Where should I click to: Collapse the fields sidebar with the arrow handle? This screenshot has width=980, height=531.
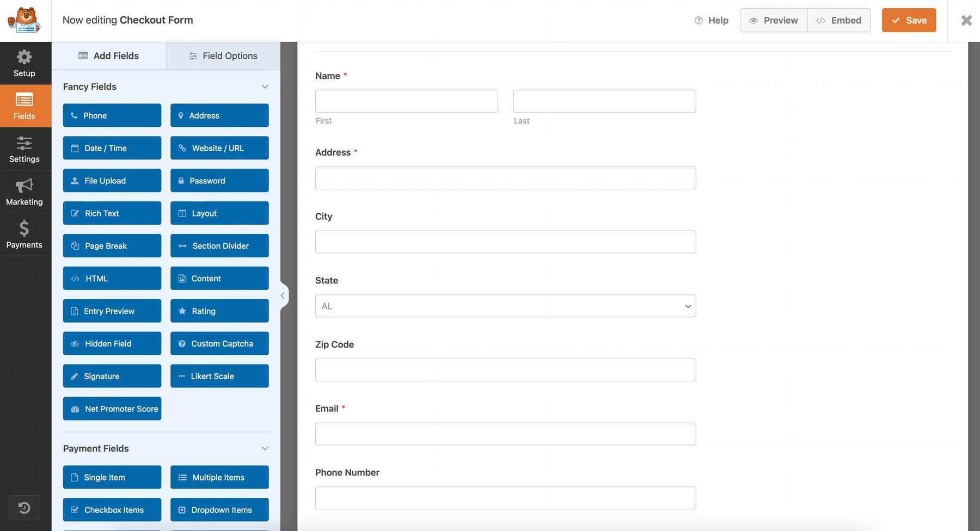282,295
